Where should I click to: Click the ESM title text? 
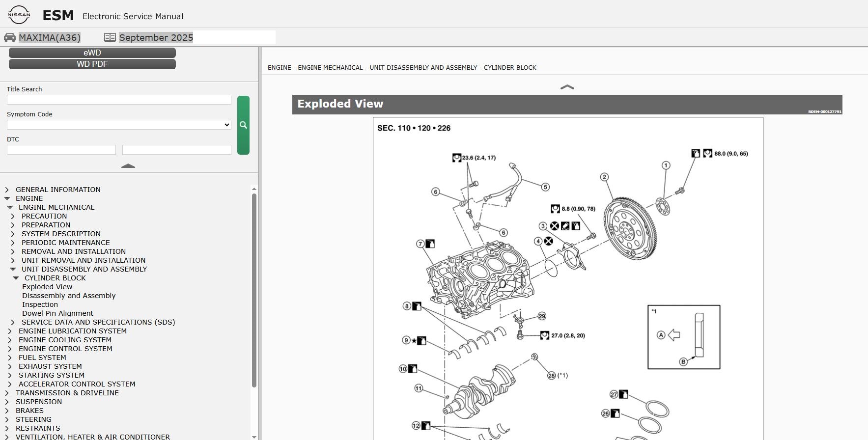point(58,16)
